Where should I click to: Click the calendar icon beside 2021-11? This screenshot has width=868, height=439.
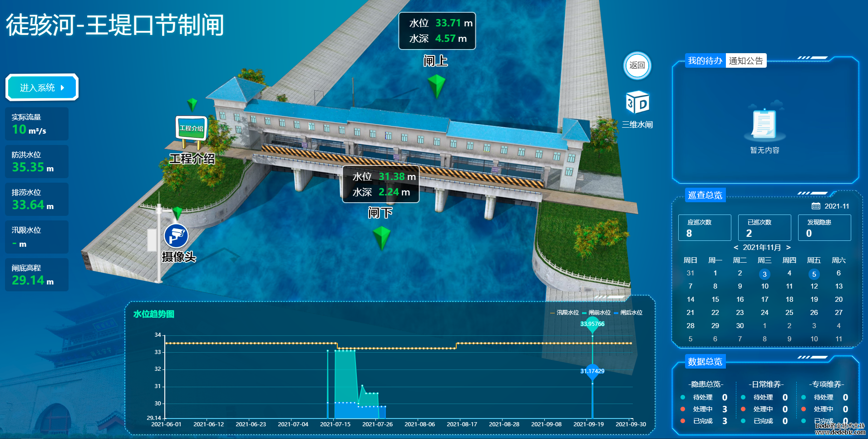tap(816, 206)
